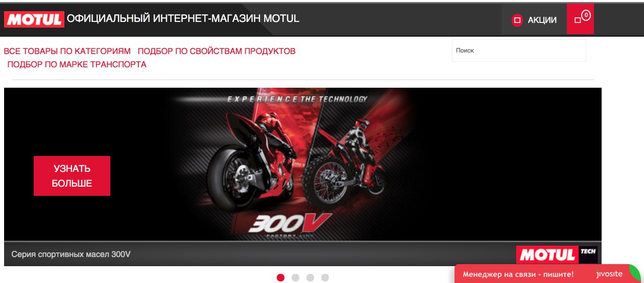Viewport: 644px width, 283px height.
Task: Open ВСЕ ТОВАРЫ ПО КАТЕГОРИЯМ menu
Action: (67, 51)
